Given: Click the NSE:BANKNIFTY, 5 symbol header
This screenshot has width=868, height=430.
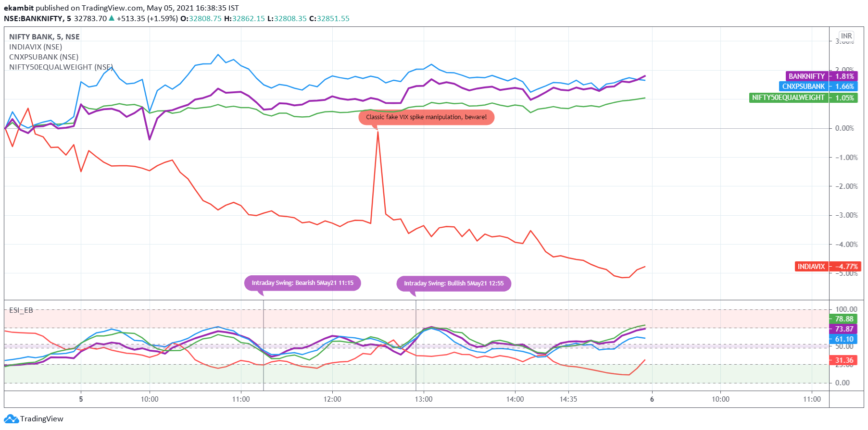Looking at the screenshot, I should pos(38,19).
